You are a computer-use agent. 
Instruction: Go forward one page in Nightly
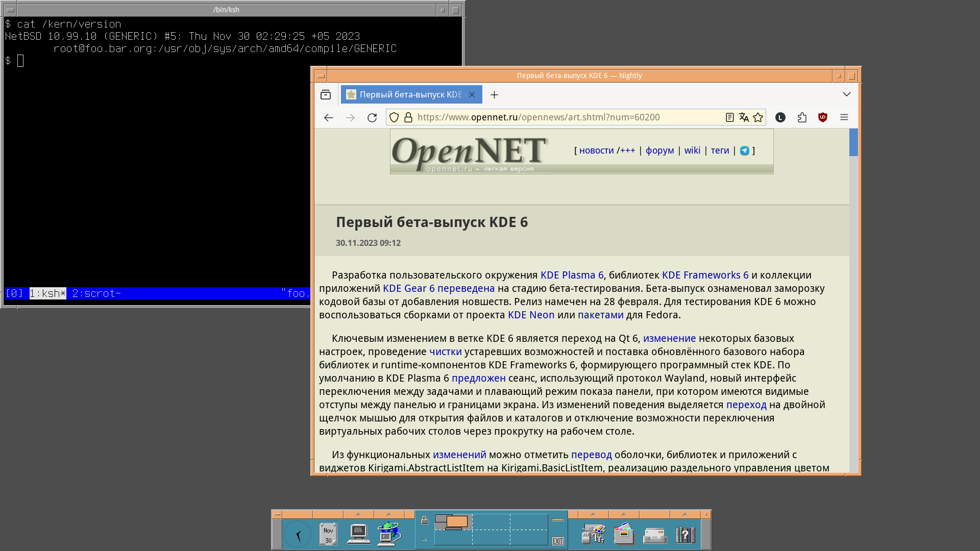click(x=350, y=118)
